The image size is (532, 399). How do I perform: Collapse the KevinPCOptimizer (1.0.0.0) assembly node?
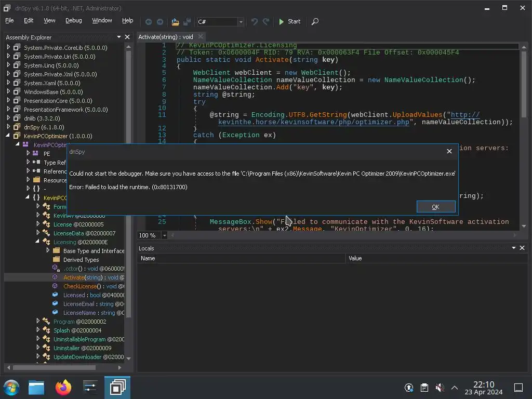coord(8,136)
